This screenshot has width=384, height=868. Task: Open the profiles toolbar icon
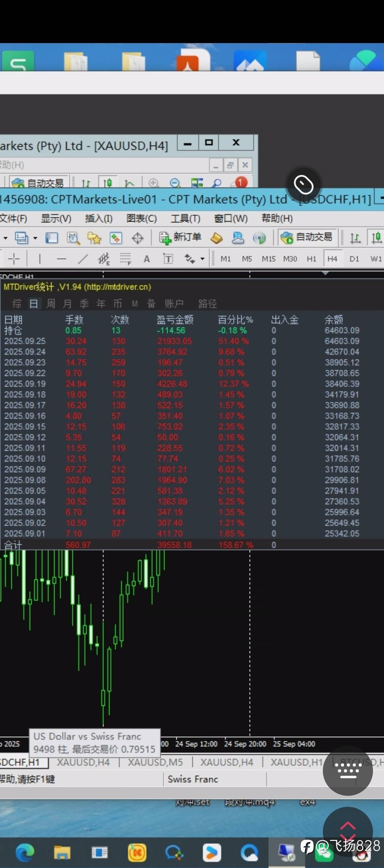[x=21, y=238]
